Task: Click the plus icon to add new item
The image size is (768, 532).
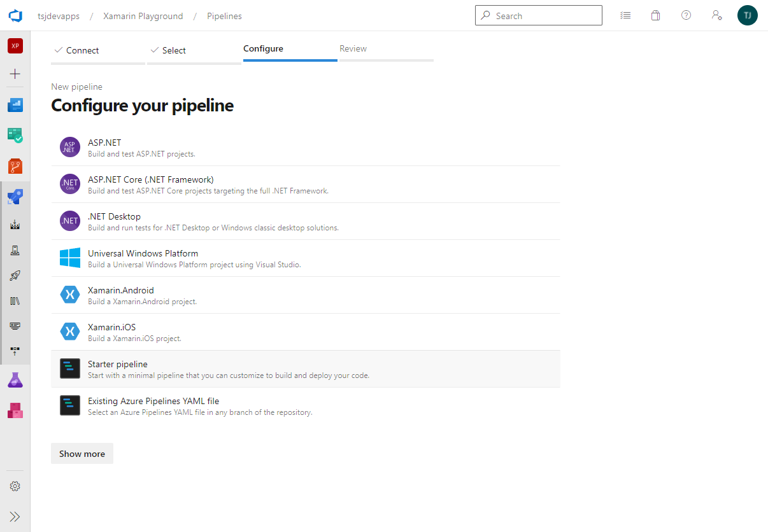Action: (15, 74)
